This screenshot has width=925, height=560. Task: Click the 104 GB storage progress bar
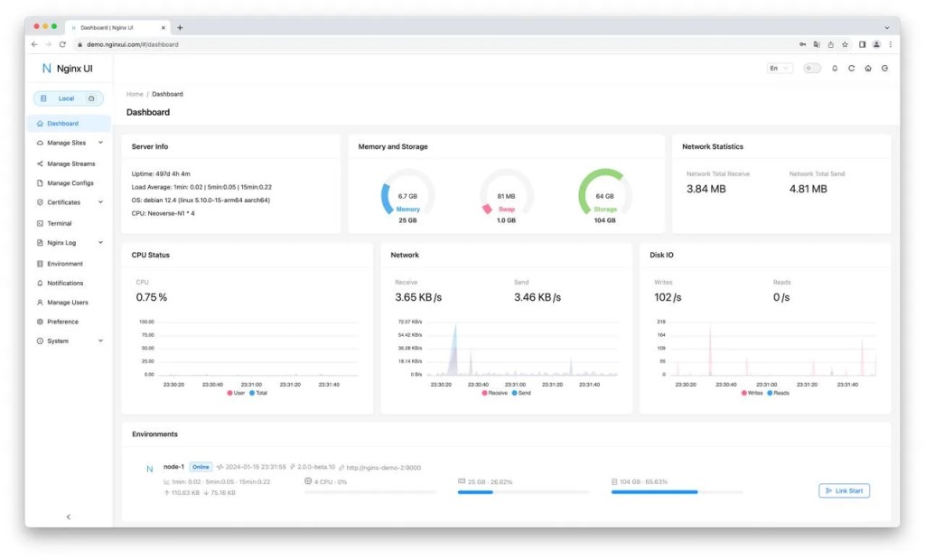pyautogui.click(x=677, y=492)
